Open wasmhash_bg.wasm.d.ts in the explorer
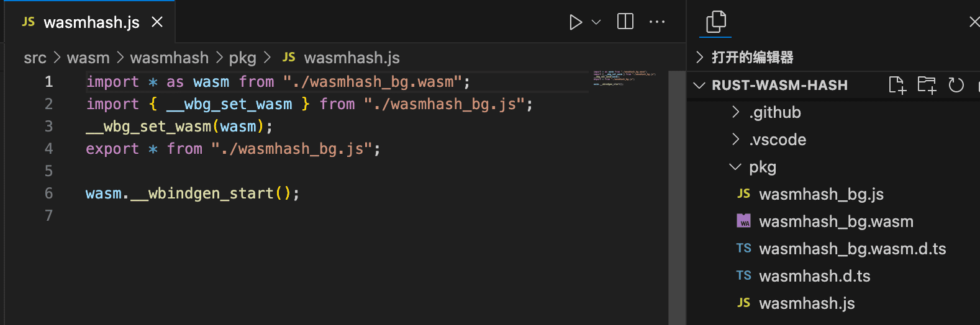Viewport: 980px width, 325px height. point(834,249)
